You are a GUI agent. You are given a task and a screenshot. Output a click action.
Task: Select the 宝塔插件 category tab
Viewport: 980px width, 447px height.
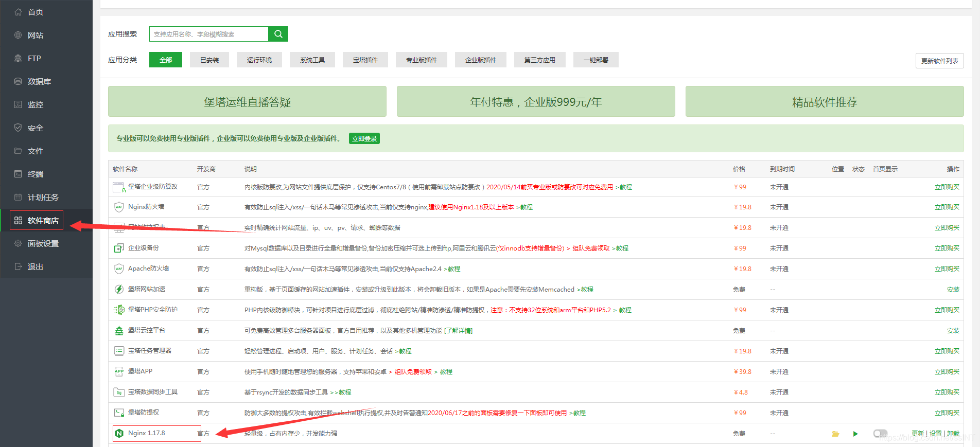coord(365,60)
